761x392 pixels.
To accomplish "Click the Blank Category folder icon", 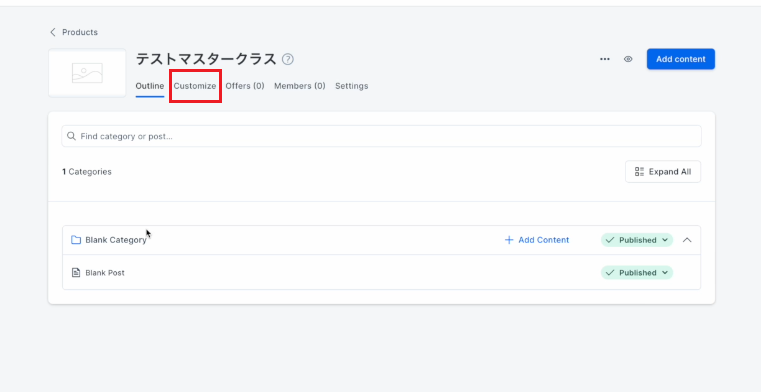I will point(76,240).
